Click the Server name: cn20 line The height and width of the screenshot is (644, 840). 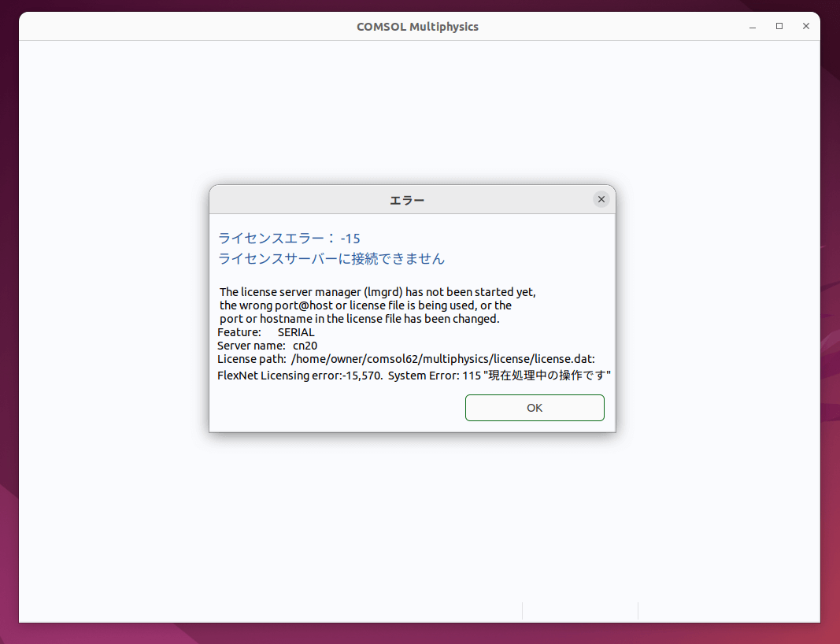click(268, 346)
